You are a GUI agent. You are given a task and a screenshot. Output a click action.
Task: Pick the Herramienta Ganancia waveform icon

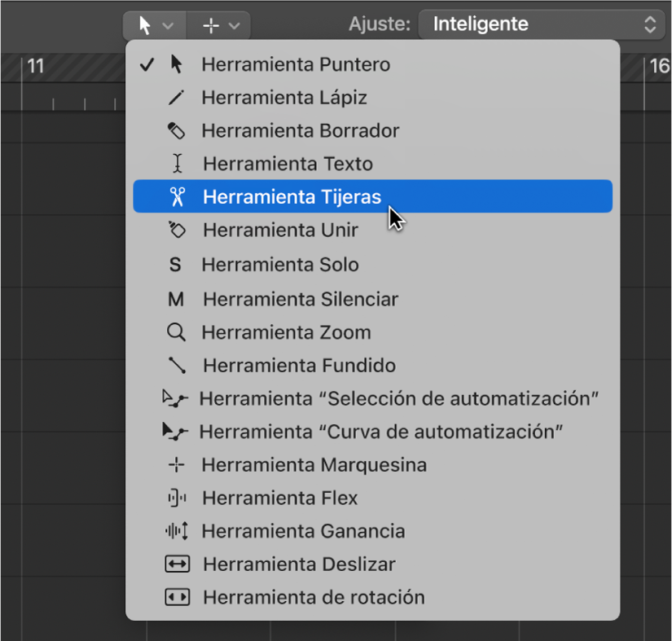tap(177, 531)
